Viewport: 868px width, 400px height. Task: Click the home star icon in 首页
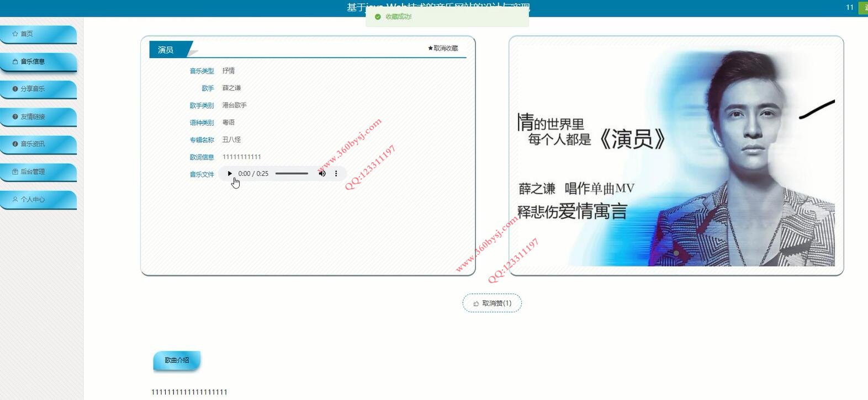point(15,34)
